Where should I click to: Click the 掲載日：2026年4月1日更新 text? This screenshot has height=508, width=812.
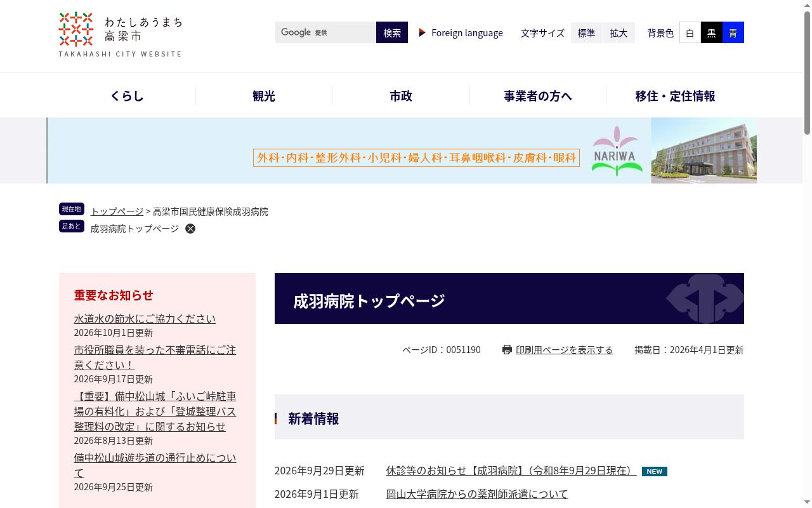689,350
